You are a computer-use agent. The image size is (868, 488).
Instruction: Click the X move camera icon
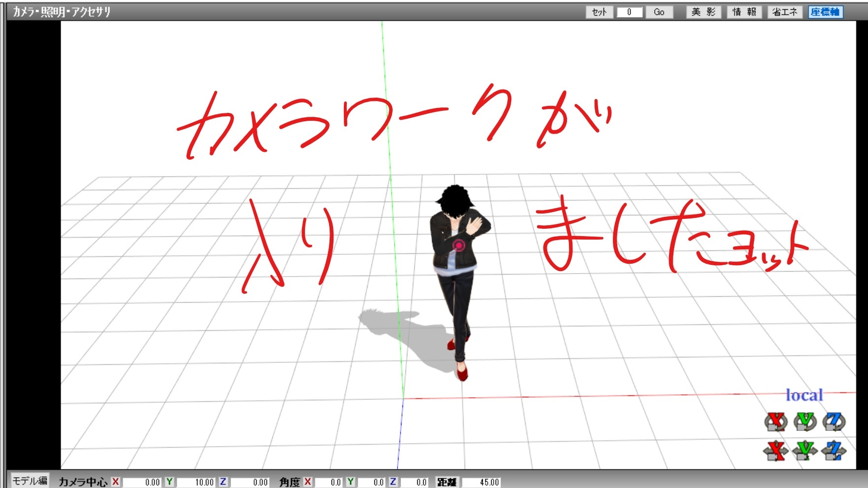[776, 451]
